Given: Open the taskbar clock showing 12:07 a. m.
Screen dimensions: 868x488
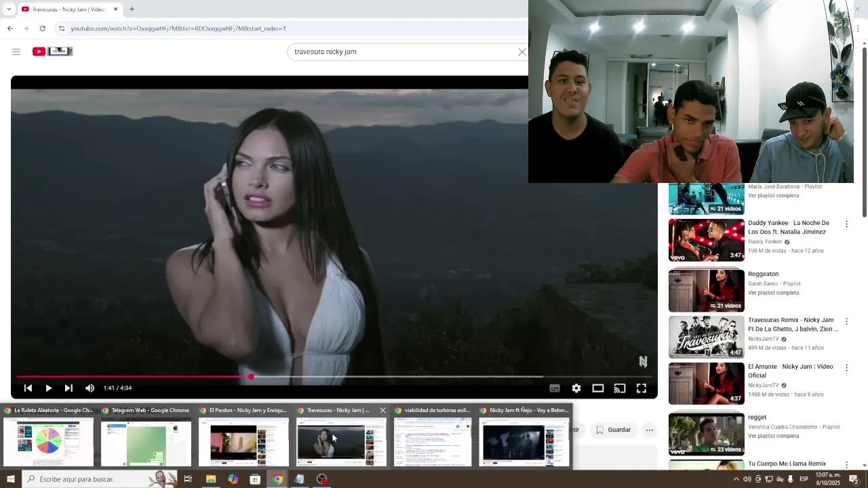Looking at the screenshot, I should 828,479.
